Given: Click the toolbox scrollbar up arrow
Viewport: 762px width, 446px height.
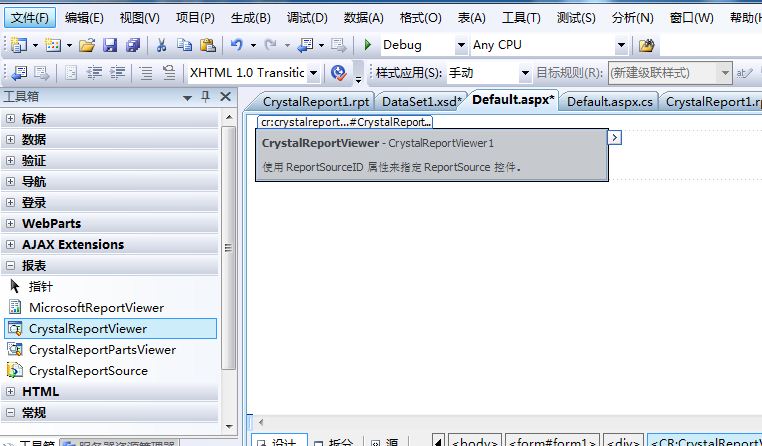Looking at the screenshot, I should point(229,118).
